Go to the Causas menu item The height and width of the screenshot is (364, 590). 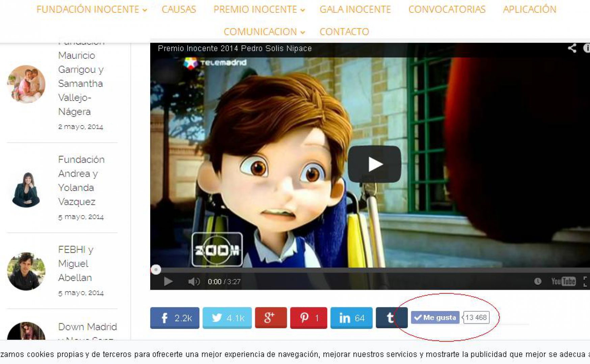(x=179, y=9)
